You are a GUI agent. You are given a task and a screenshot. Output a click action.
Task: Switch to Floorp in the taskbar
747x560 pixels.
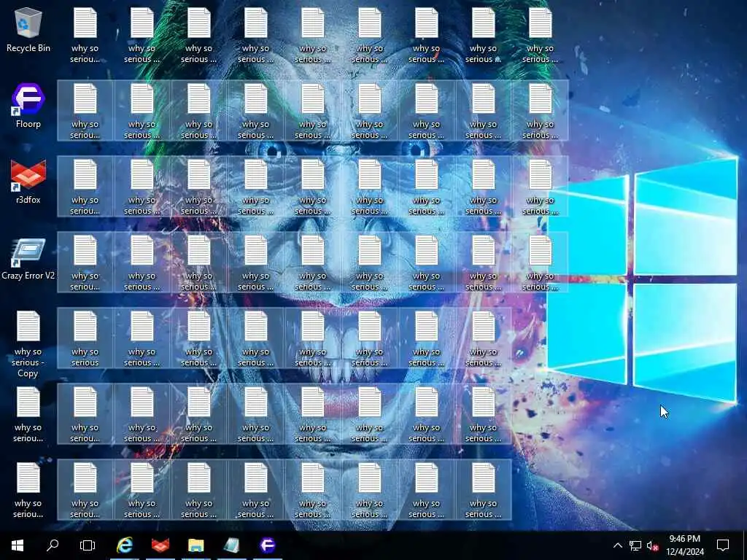[267, 545]
